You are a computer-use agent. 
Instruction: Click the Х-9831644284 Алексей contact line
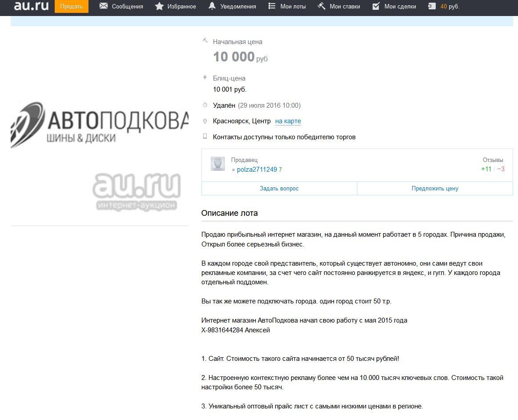[x=236, y=330]
